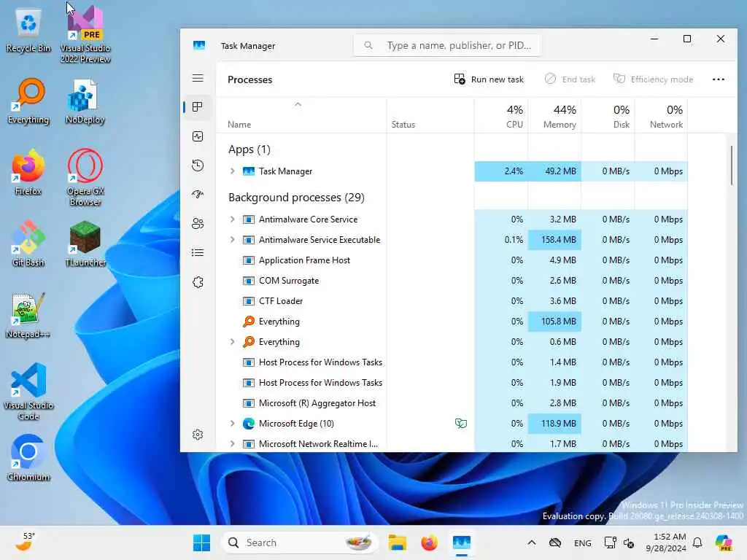This screenshot has width=747, height=560.
Task: Open the Startup apps page icon
Action: (198, 194)
